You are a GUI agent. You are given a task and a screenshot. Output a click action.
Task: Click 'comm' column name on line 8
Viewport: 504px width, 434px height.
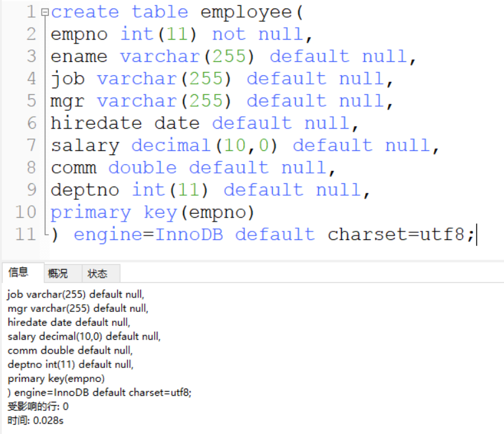pyautogui.click(x=74, y=168)
